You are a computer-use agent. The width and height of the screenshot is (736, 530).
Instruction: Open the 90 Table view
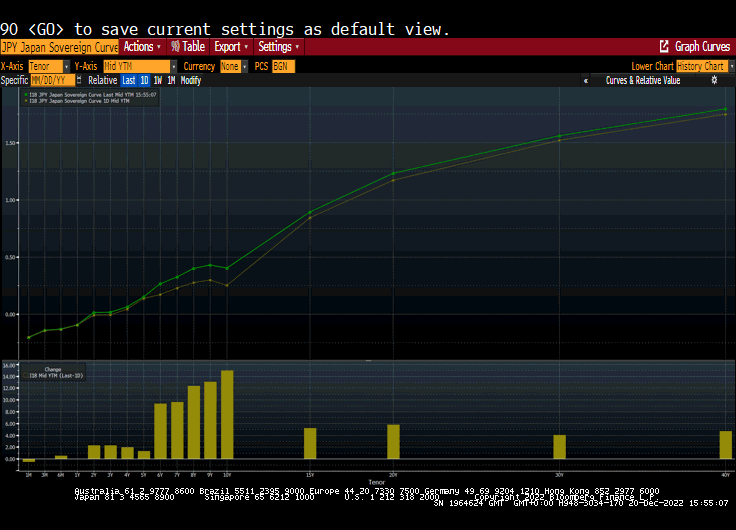[x=187, y=47]
